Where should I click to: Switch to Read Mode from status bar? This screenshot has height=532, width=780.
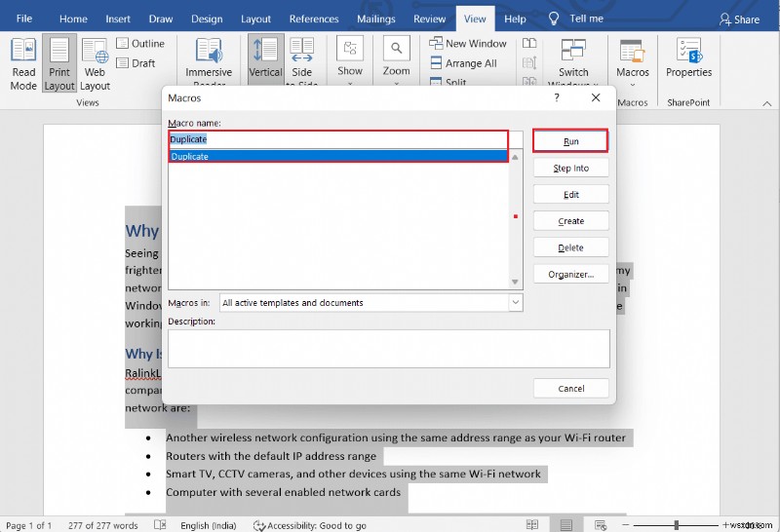[x=532, y=525]
